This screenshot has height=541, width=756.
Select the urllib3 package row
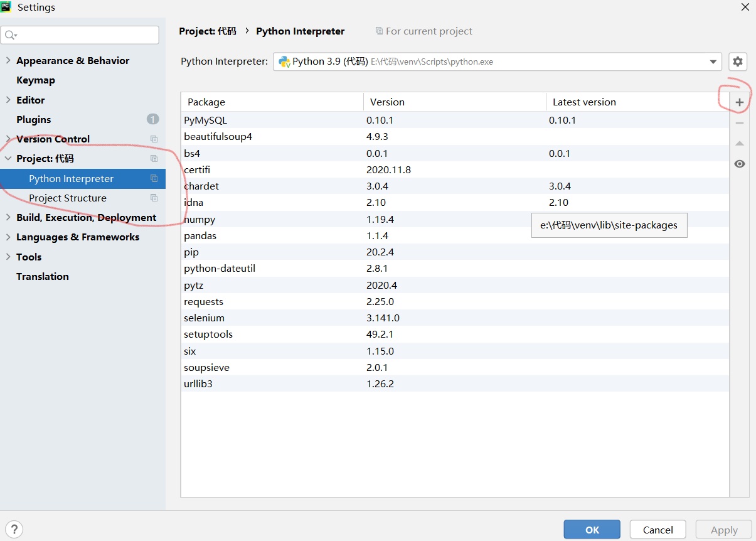455,383
